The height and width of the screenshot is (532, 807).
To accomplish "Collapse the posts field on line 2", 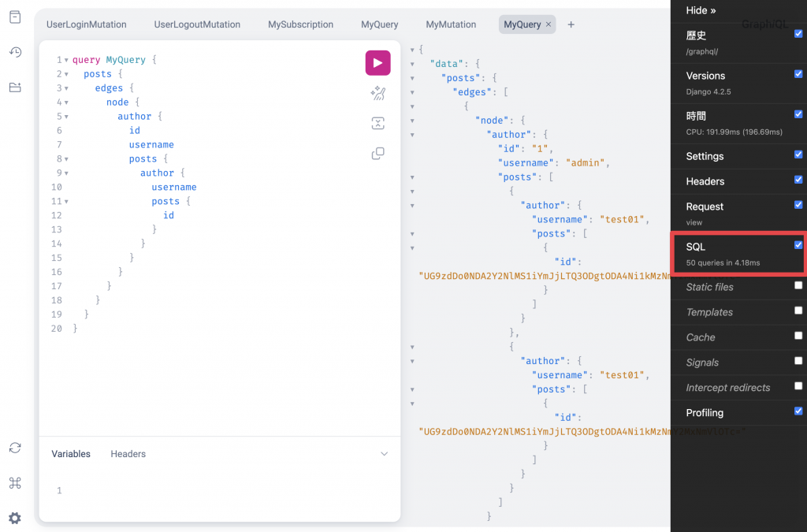I will coord(66,74).
